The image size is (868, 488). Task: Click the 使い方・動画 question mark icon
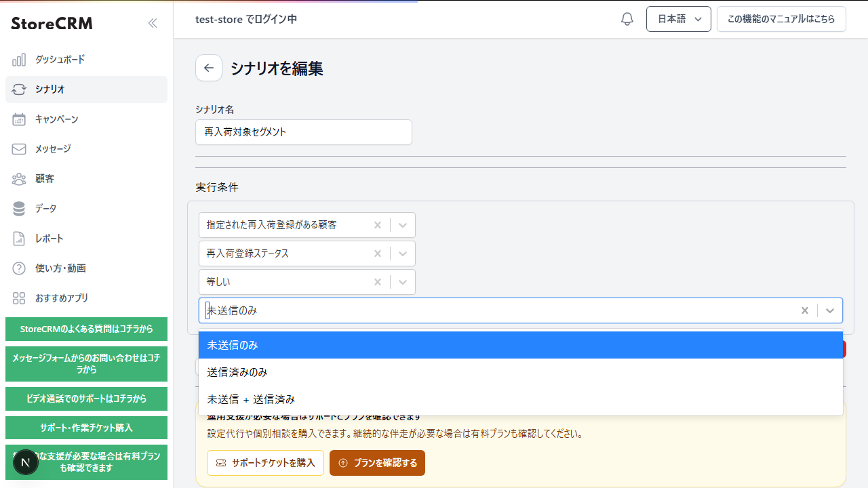tap(19, 268)
